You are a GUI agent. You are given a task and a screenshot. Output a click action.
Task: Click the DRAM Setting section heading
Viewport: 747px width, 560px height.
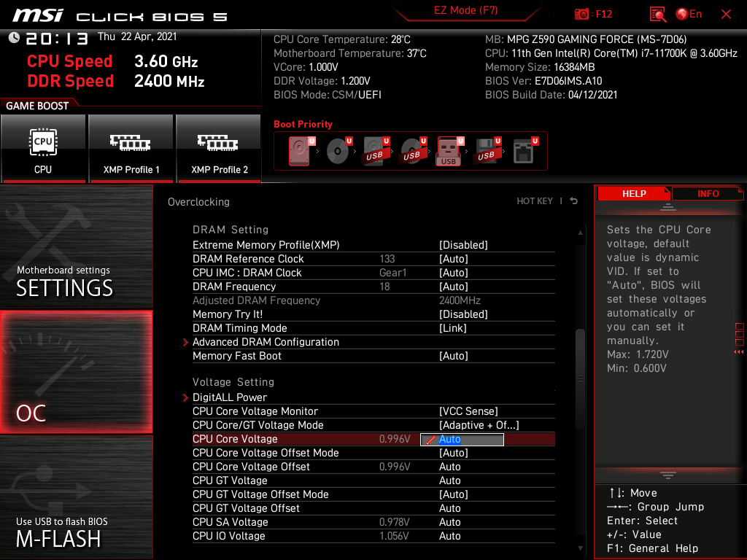(231, 230)
